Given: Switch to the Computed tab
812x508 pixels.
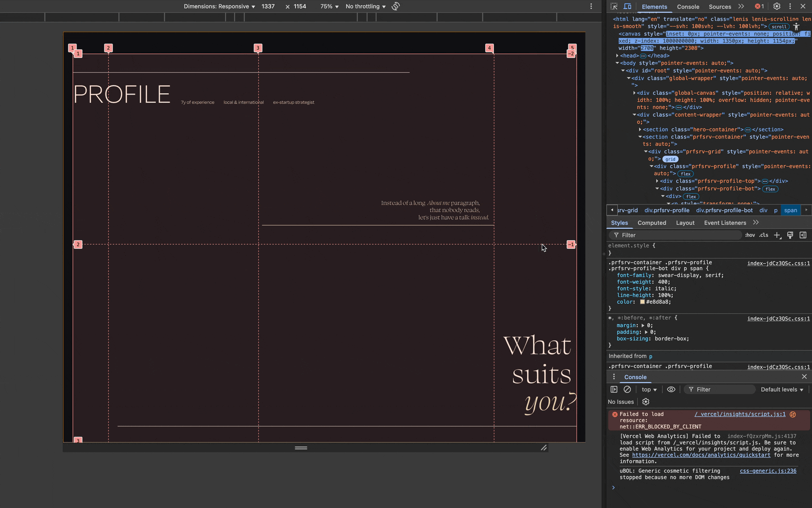Looking at the screenshot, I should pyautogui.click(x=651, y=223).
